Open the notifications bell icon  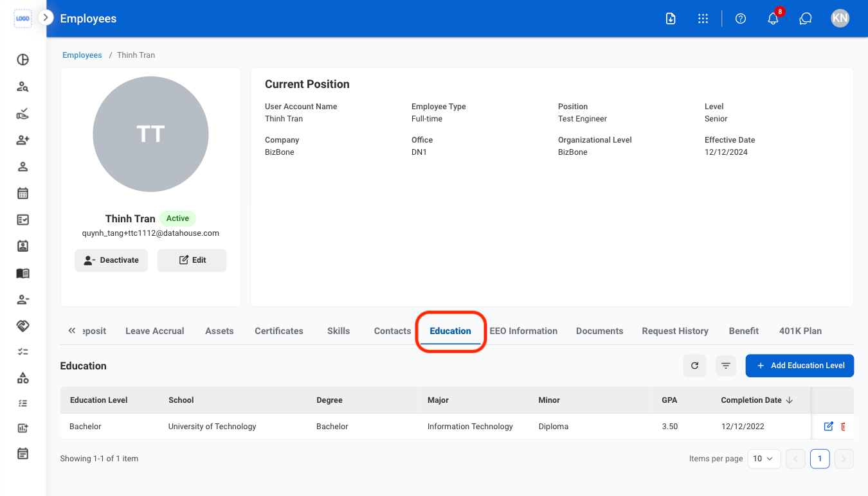point(773,19)
